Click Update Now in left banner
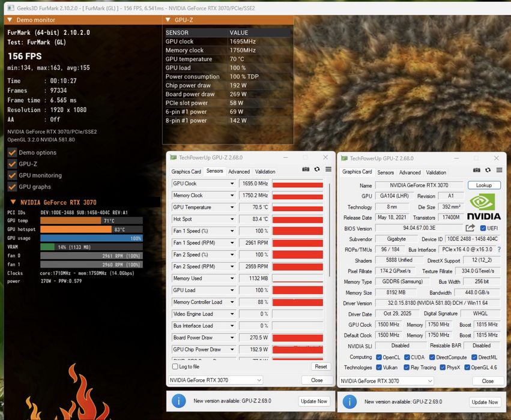The height and width of the screenshot is (420, 511). [x=314, y=401]
